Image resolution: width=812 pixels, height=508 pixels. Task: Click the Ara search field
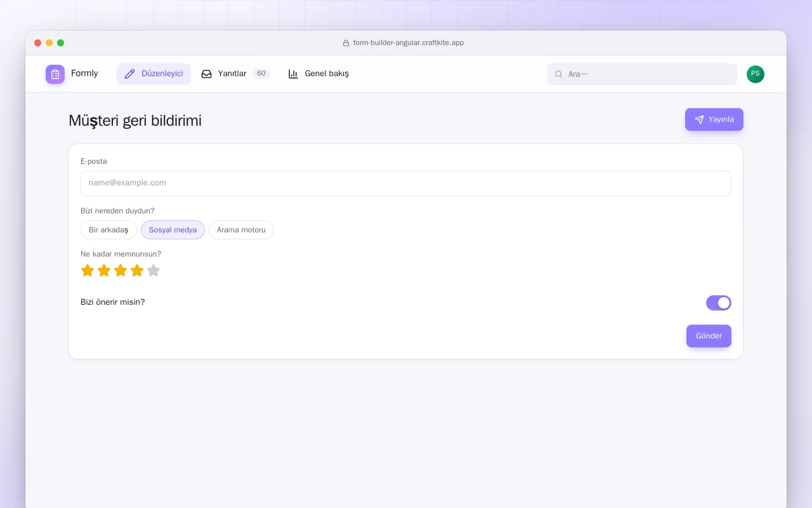point(642,74)
